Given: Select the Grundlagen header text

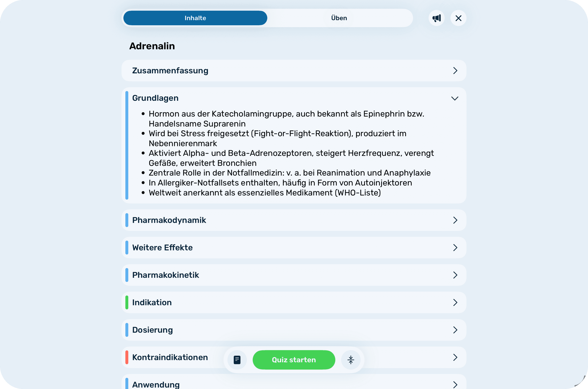Looking at the screenshot, I should pyautogui.click(x=155, y=98).
